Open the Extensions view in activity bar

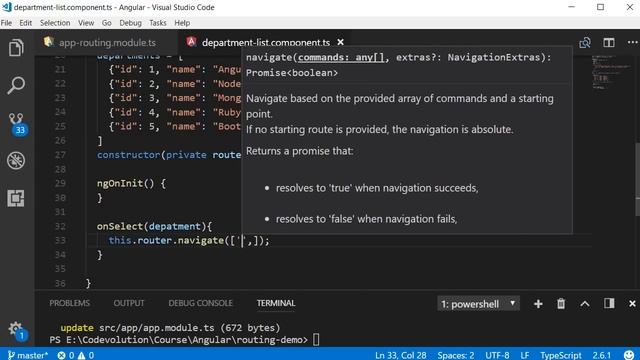(x=16, y=198)
